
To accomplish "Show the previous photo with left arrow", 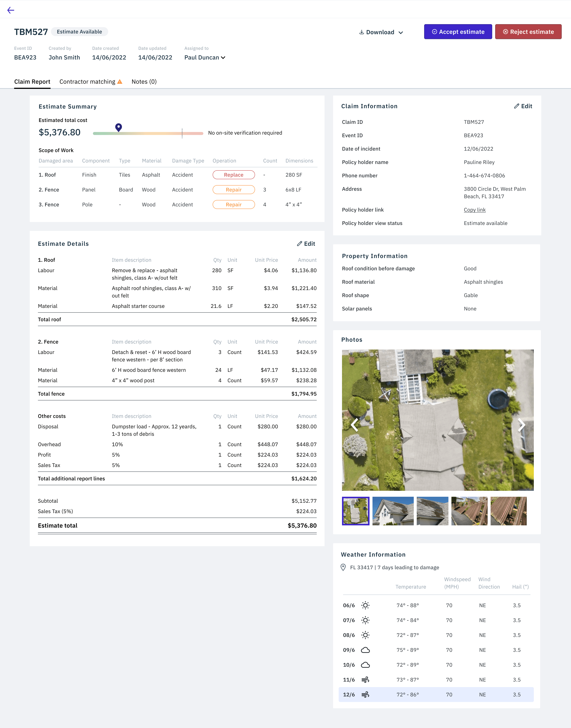I will coord(354,425).
